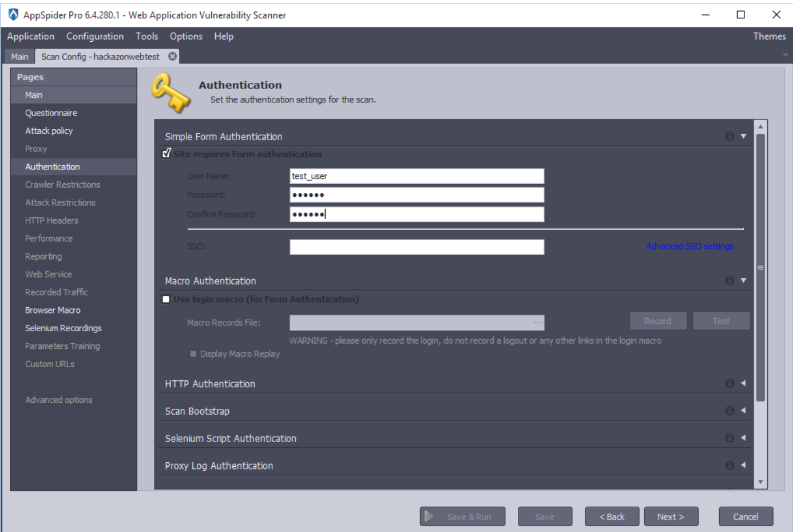Click the Next button
Image resolution: width=793 pixels, height=532 pixels.
671,517
